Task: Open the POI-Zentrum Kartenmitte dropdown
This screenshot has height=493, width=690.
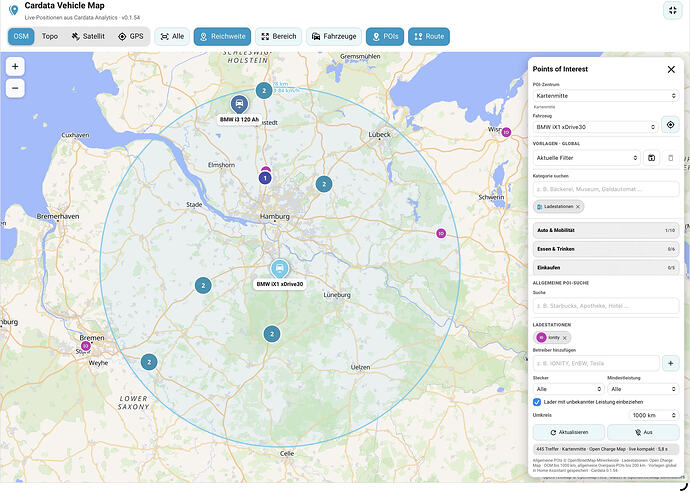Action: (606, 96)
